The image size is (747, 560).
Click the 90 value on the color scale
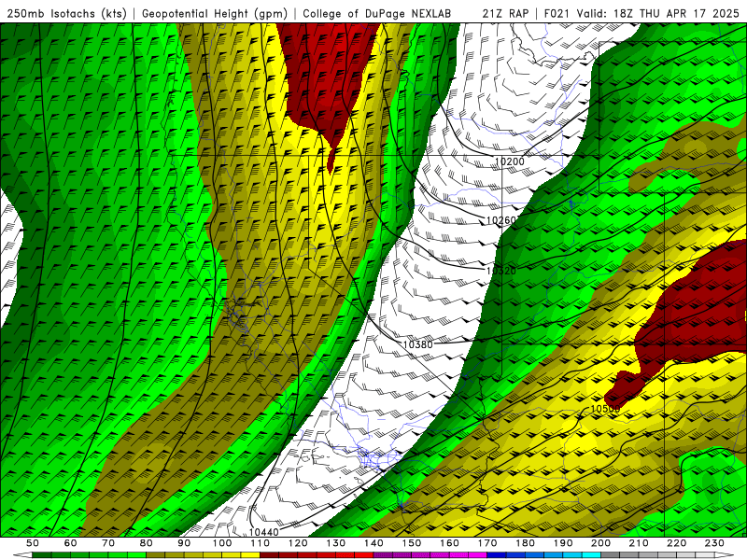click(x=184, y=543)
